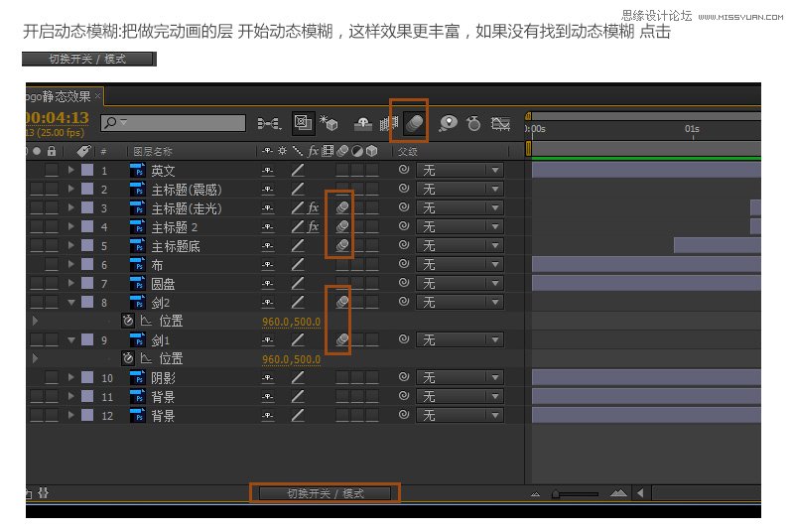
Task: Select layer name 主标题(震感)
Action: tap(187, 190)
